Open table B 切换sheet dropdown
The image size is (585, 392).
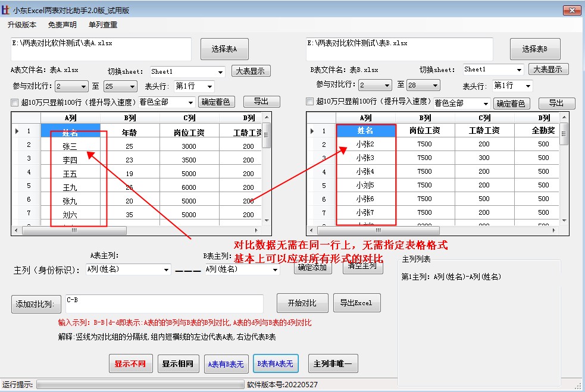(x=493, y=70)
